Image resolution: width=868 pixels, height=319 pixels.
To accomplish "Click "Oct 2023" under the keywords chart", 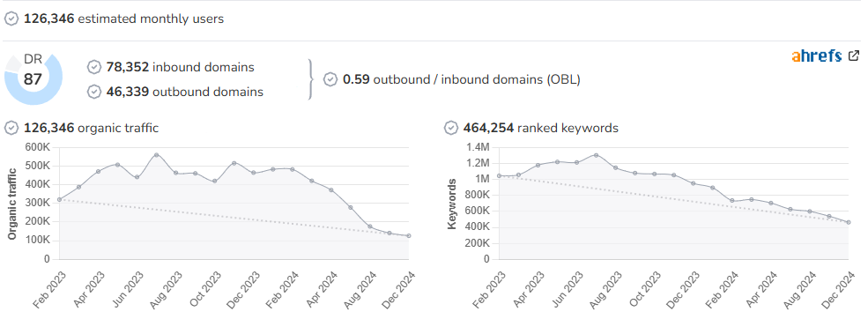I will (644, 288).
